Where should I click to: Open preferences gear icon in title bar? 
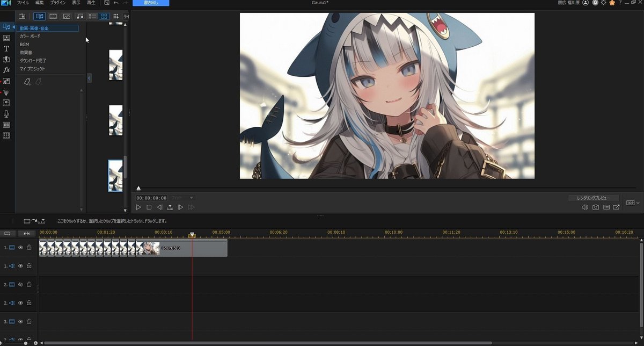point(603,3)
